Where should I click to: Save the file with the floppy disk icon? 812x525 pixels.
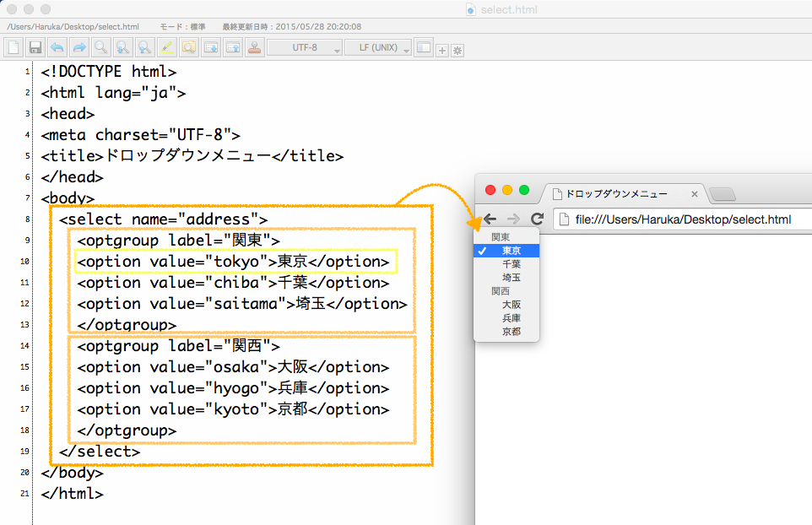pos(35,47)
